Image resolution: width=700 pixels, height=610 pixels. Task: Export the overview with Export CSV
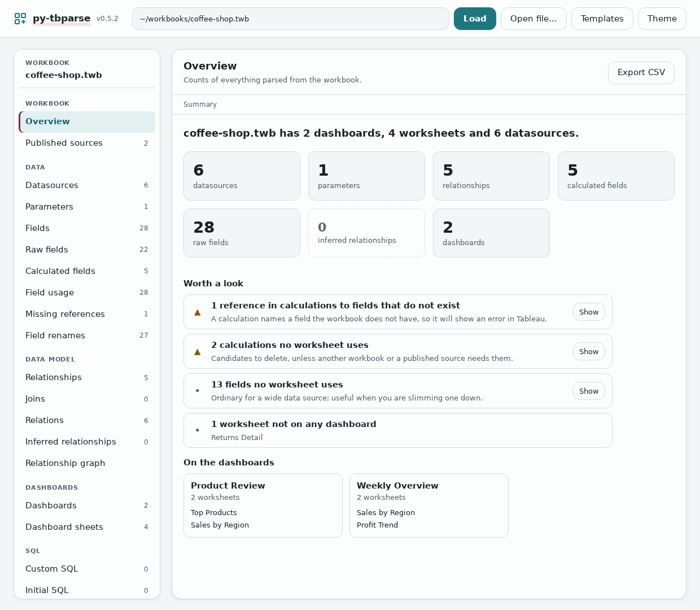[x=641, y=73]
